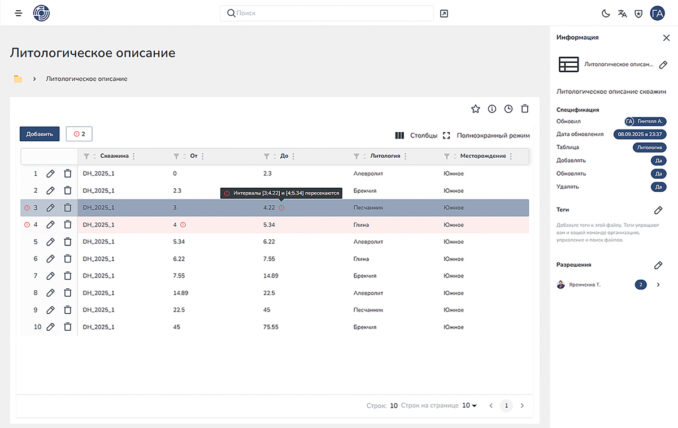Delete row 5 using its trash icon
The image size is (678, 428).
click(x=67, y=241)
